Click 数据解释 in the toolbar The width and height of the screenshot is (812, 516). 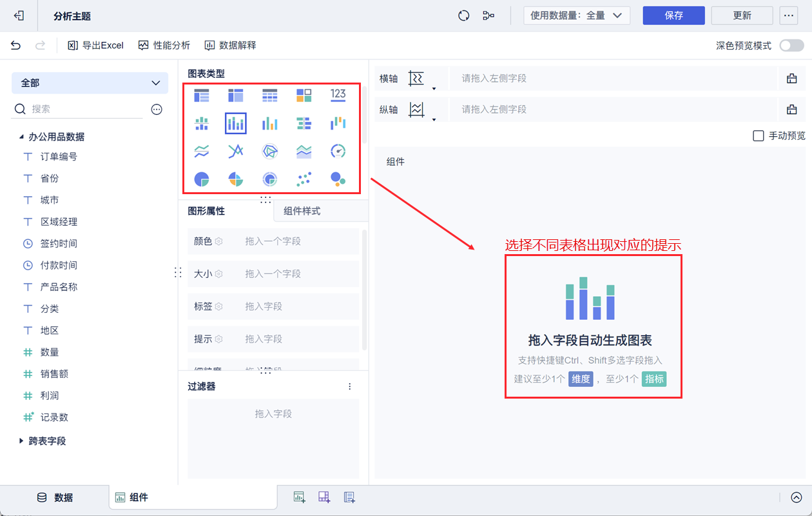click(230, 45)
